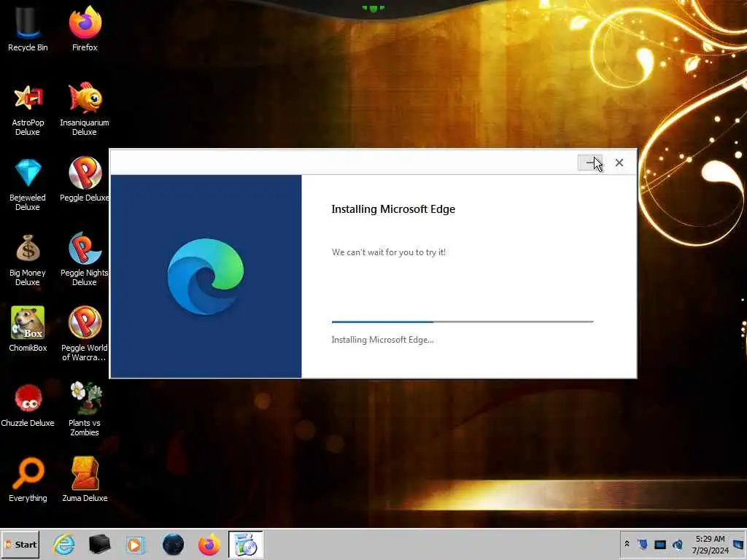Click the Show desktop tray button

[739, 544]
